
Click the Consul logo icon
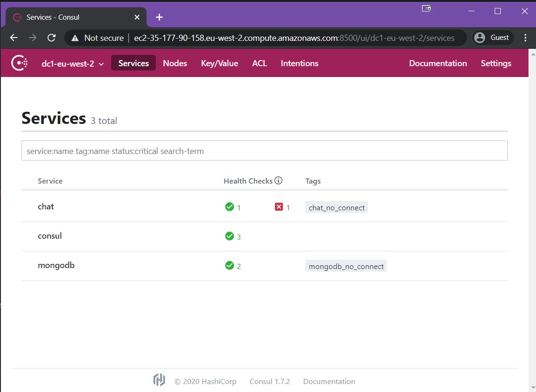20,63
